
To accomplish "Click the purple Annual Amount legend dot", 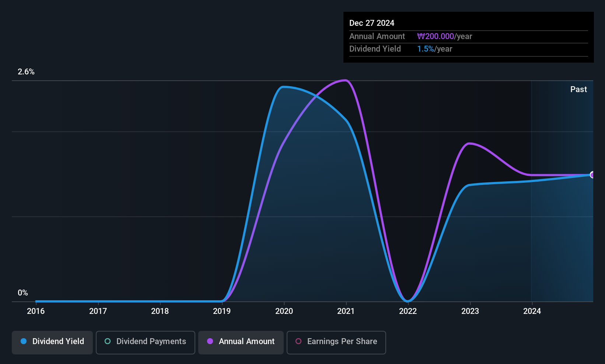I will coord(210,341).
